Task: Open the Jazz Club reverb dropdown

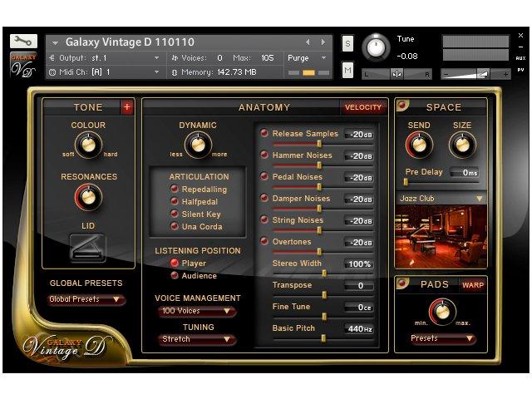Action: pos(441,199)
